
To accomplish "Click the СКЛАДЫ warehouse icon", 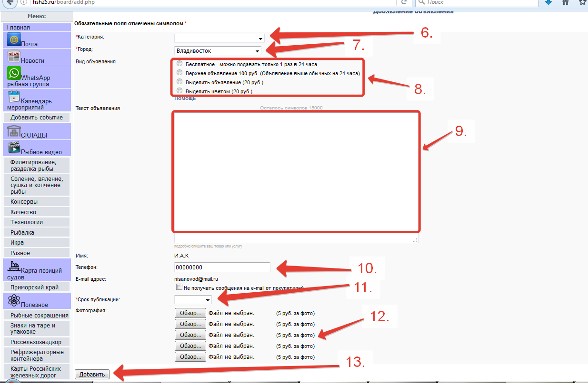I will (x=14, y=131).
